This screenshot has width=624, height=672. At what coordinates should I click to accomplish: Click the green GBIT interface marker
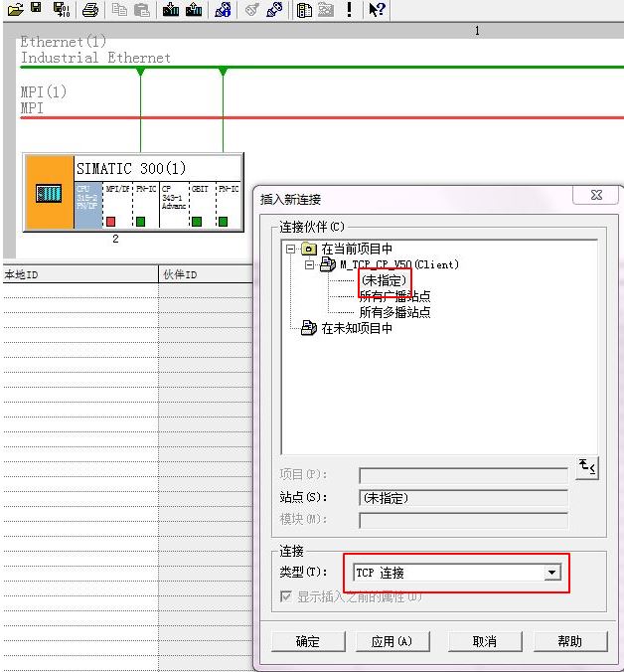pyautogui.click(x=197, y=222)
